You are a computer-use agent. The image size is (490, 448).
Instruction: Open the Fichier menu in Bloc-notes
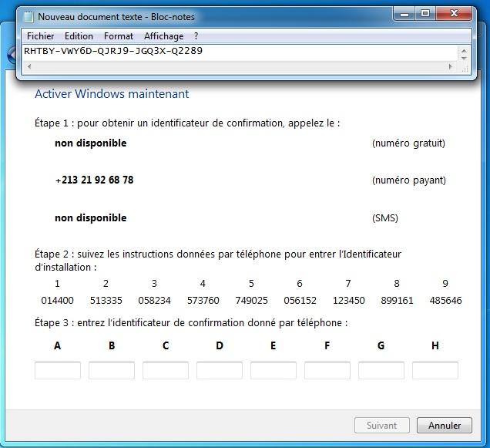click(40, 36)
